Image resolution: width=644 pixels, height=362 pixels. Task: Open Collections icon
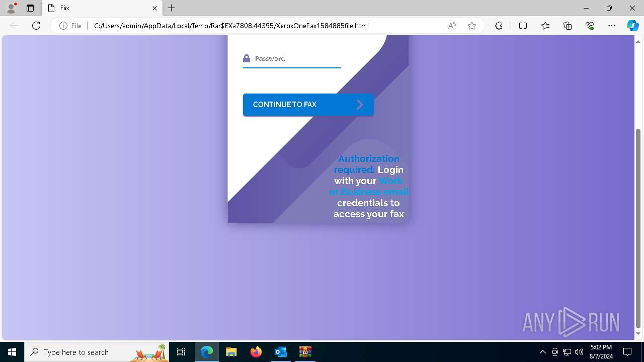coord(568,26)
